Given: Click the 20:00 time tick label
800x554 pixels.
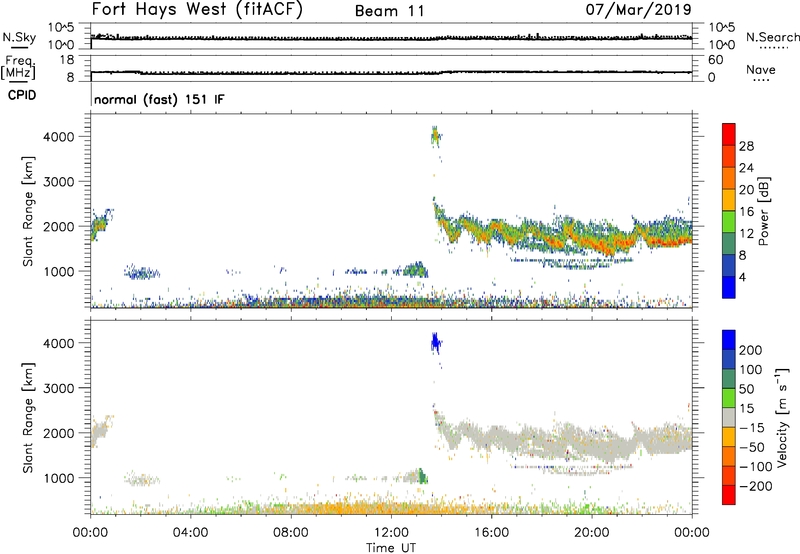Looking at the screenshot, I should click(x=591, y=533).
